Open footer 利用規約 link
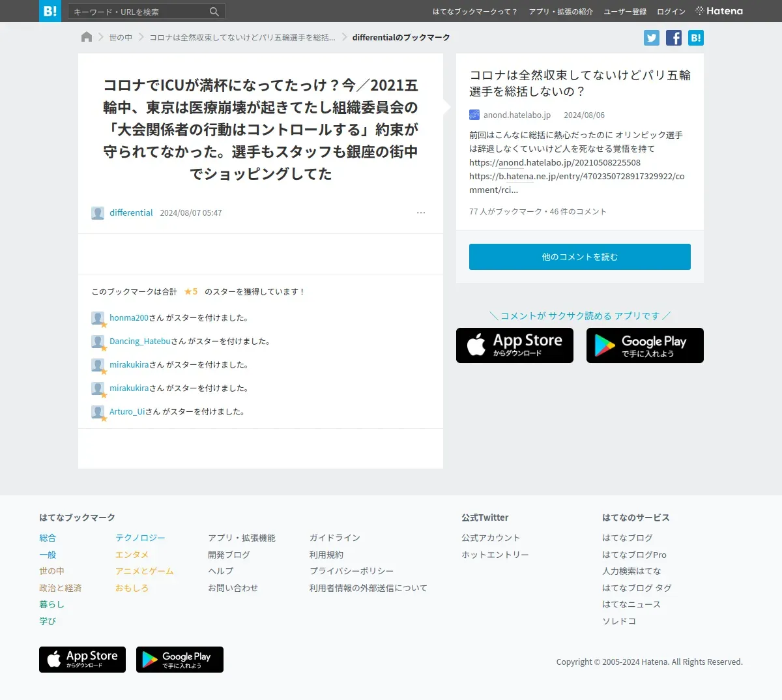Image resolution: width=782 pixels, height=700 pixels. pyautogui.click(x=326, y=555)
